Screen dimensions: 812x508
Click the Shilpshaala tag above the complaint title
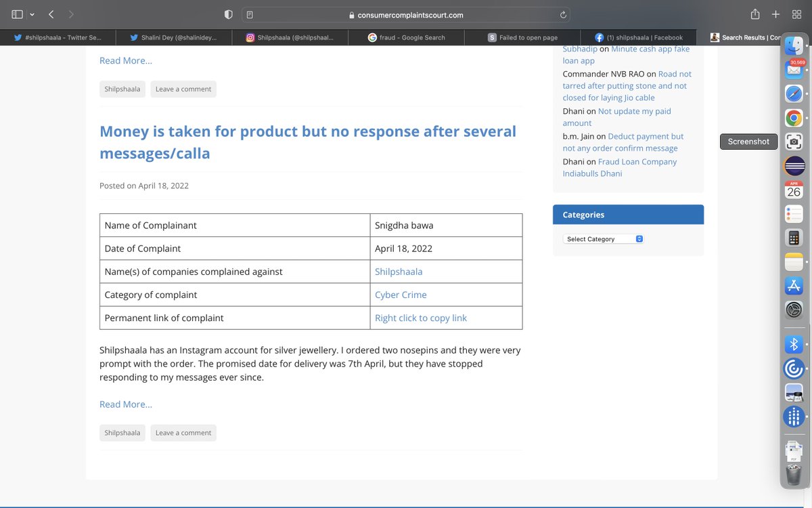(122, 89)
